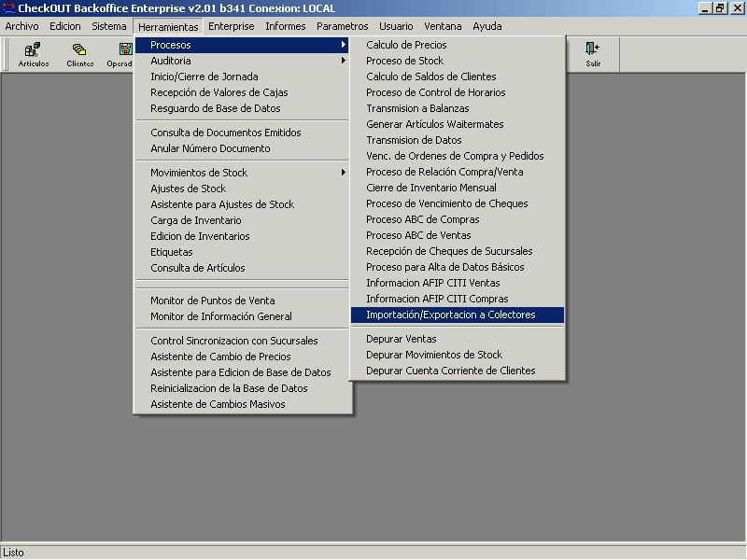Viewport: 747px width, 560px height.
Task: Choose Reinicializacion de la Base de Datos
Action: (x=243, y=388)
